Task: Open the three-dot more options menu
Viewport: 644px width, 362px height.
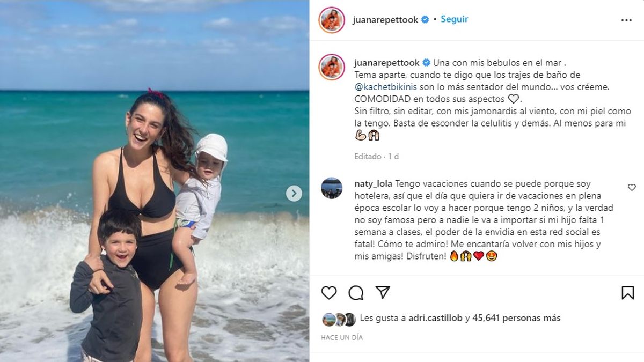Action: pos(626,20)
